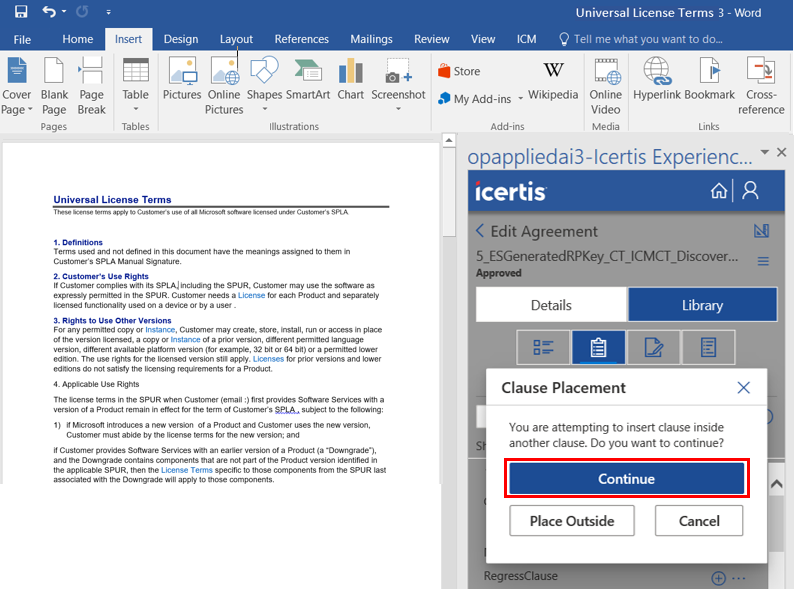Open the Shapes gallery
Viewport: 794px width, 589px height.
264,84
